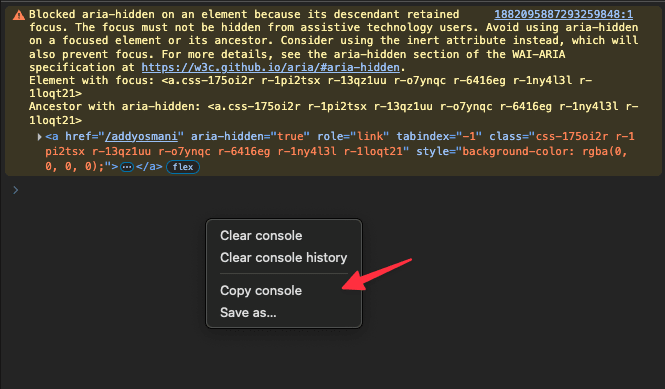Click the tabindex="-1" attribute
This screenshot has height=389, width=665.
coord(439,136)
